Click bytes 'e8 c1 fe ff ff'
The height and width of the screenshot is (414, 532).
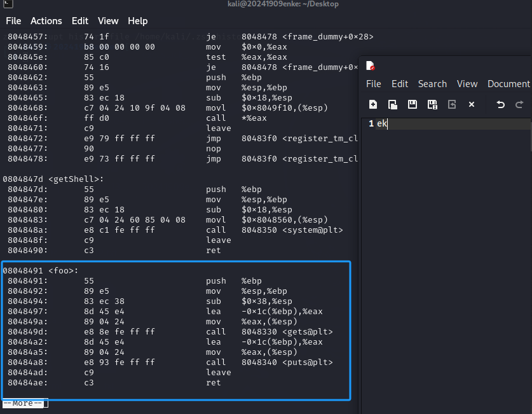click(119, 230)
